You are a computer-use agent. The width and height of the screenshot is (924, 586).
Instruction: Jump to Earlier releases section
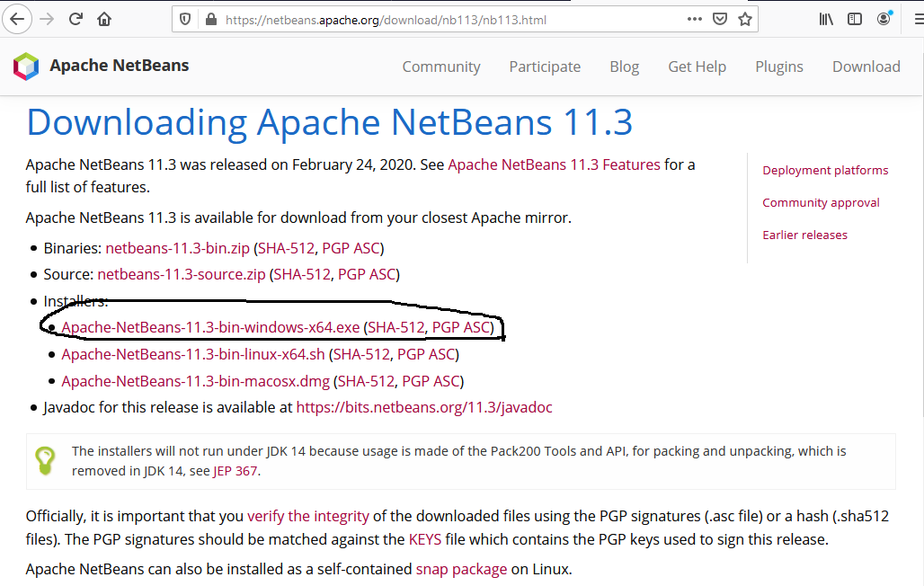click(805, 235)
